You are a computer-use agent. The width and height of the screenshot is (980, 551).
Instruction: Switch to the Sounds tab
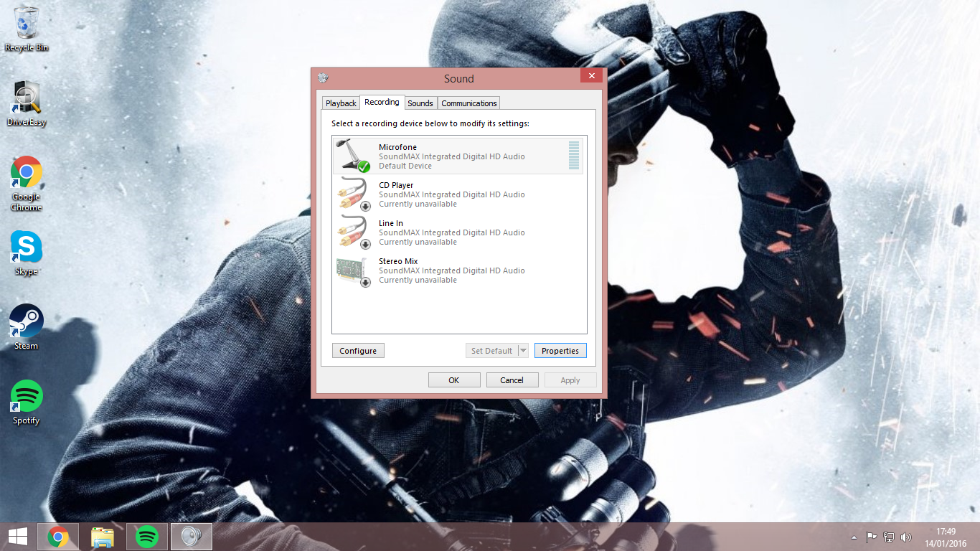point(420,103)
